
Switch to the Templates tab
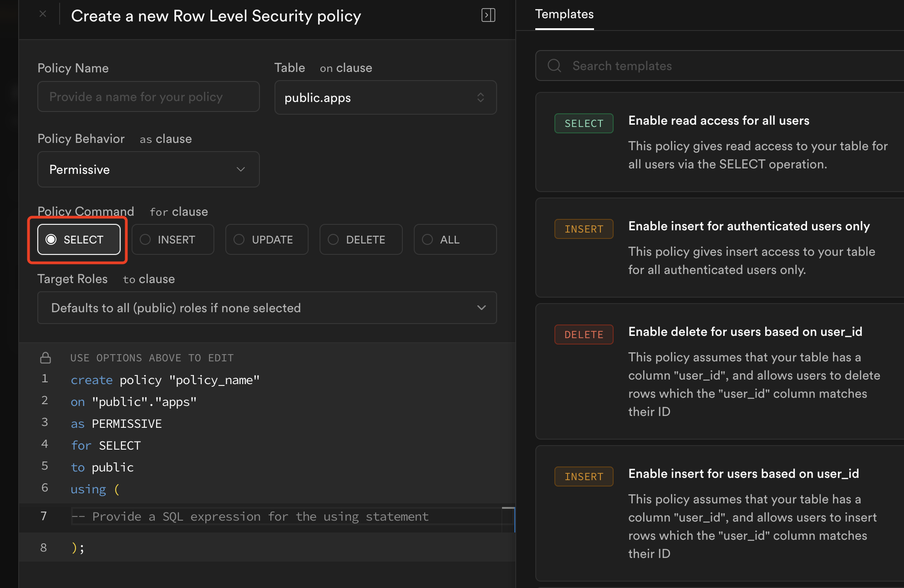(x=564, y=15)
